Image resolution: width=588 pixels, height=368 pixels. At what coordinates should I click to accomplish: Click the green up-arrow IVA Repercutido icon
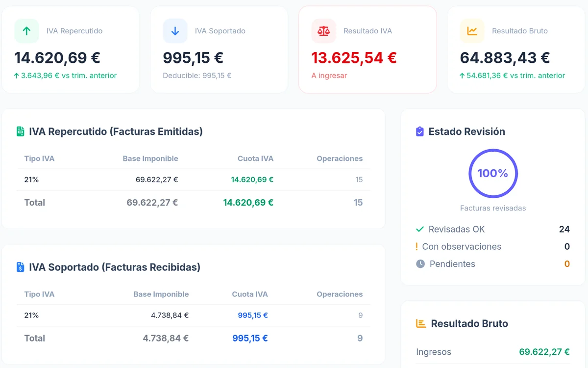[26, 31]
